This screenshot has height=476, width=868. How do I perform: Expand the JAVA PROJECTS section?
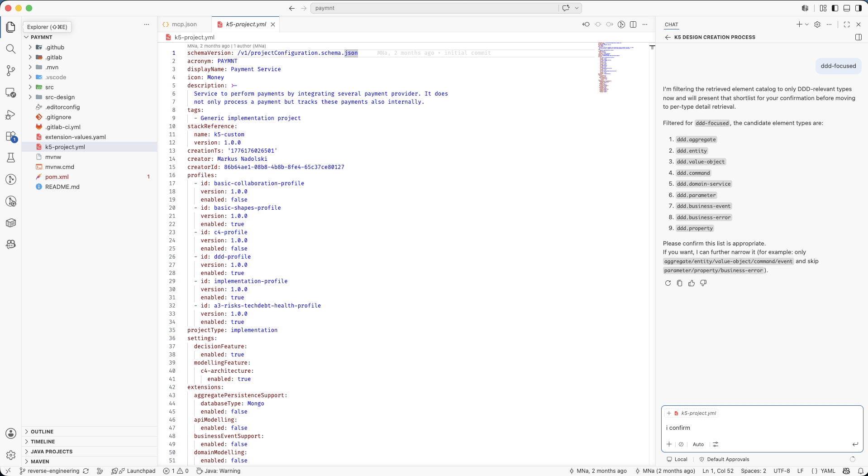pos(51,452)
